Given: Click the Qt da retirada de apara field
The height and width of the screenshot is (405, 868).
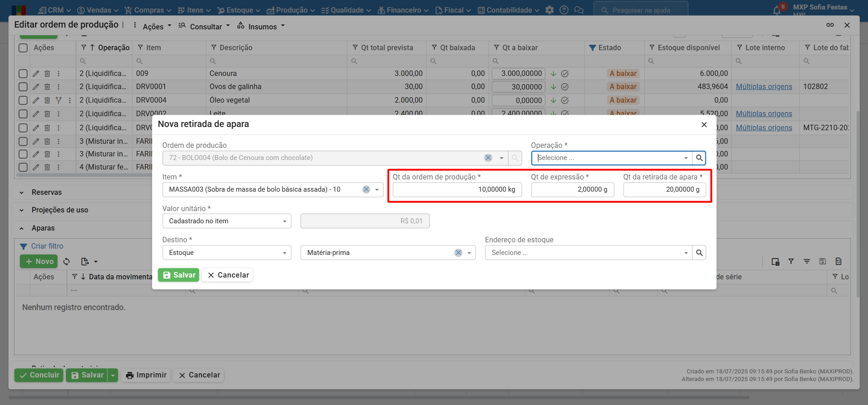Looking at the screenshot, I should tap(664, 189).
